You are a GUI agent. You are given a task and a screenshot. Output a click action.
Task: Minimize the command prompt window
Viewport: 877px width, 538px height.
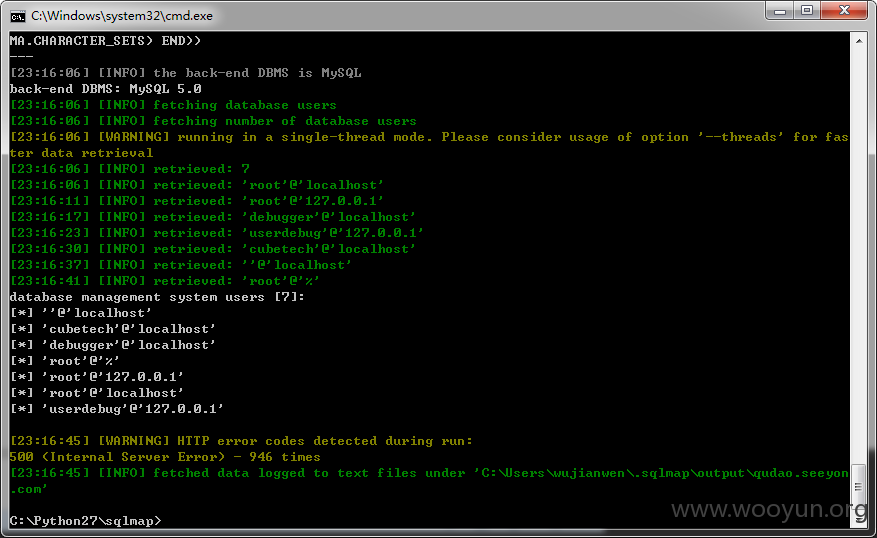pos(780,11)
